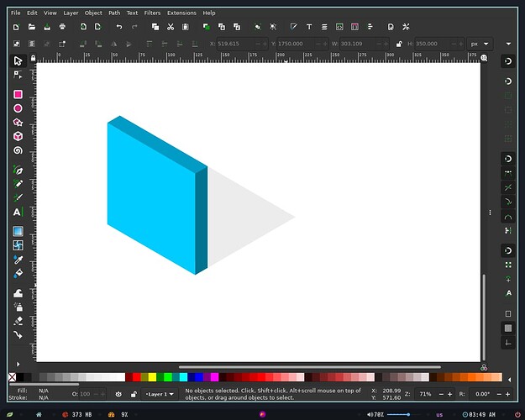525x420 pixels.
Task: Toggle guide lock above the ruler
Action: point(33,58)
